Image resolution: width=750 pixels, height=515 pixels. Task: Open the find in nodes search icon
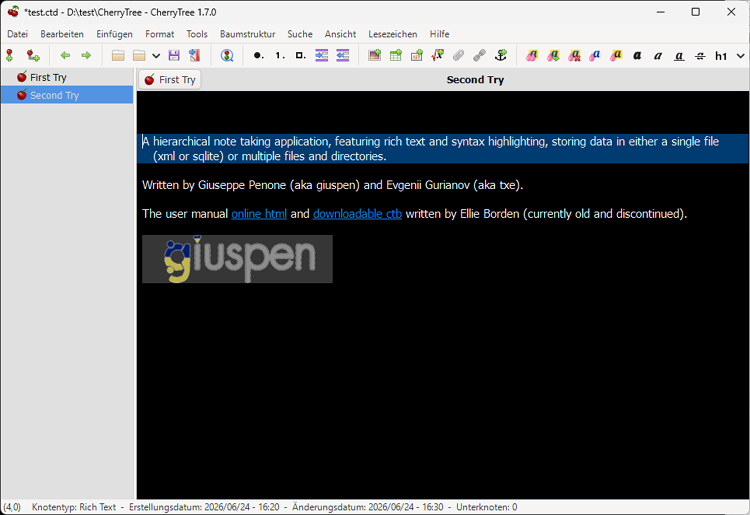227,55
